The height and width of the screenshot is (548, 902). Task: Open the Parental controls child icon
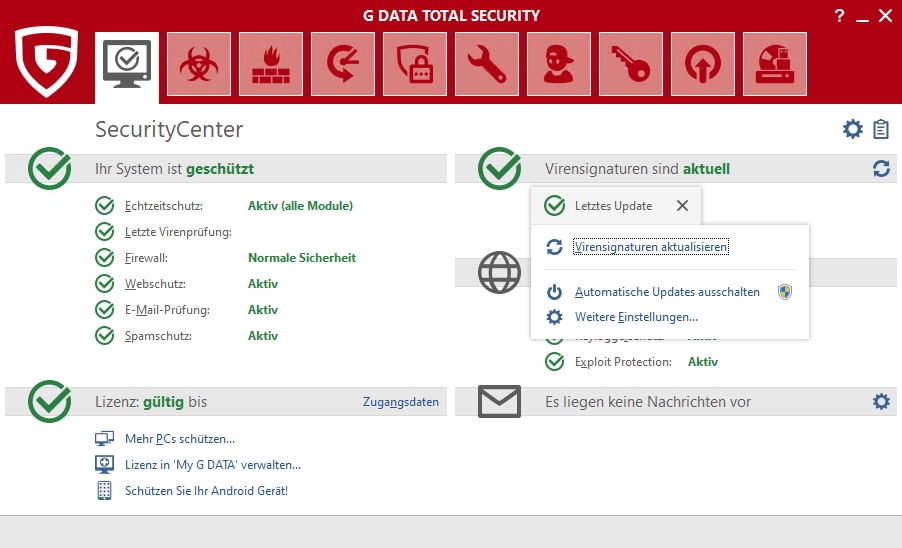pos(559,64)
